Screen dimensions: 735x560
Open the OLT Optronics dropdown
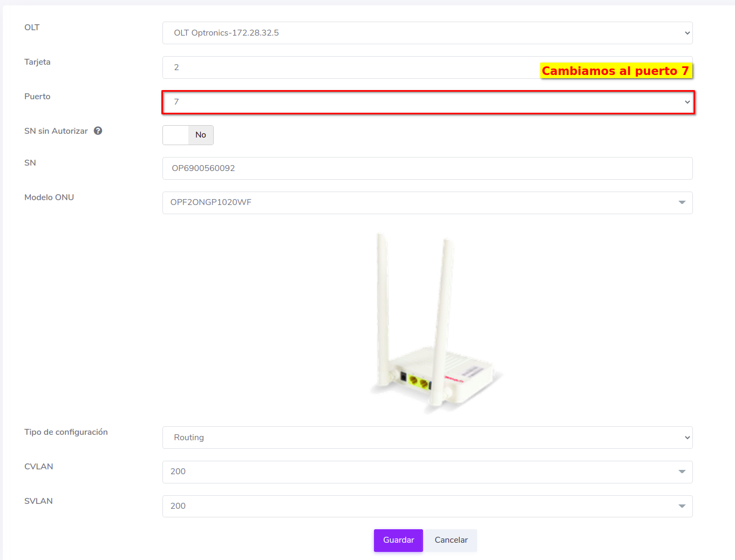point(427,33)
